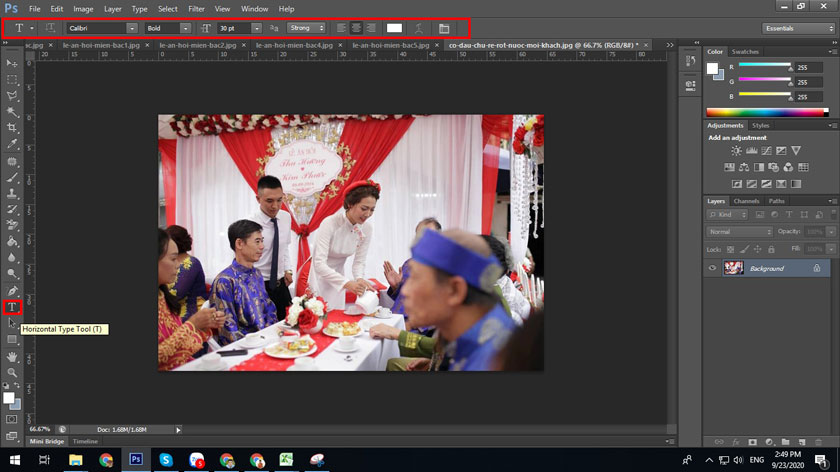Image resolution: width=840 pixels, height=472 pixels.
Task: Toggle the Character and Paragraph panels
Action: (x=444, y=28)
